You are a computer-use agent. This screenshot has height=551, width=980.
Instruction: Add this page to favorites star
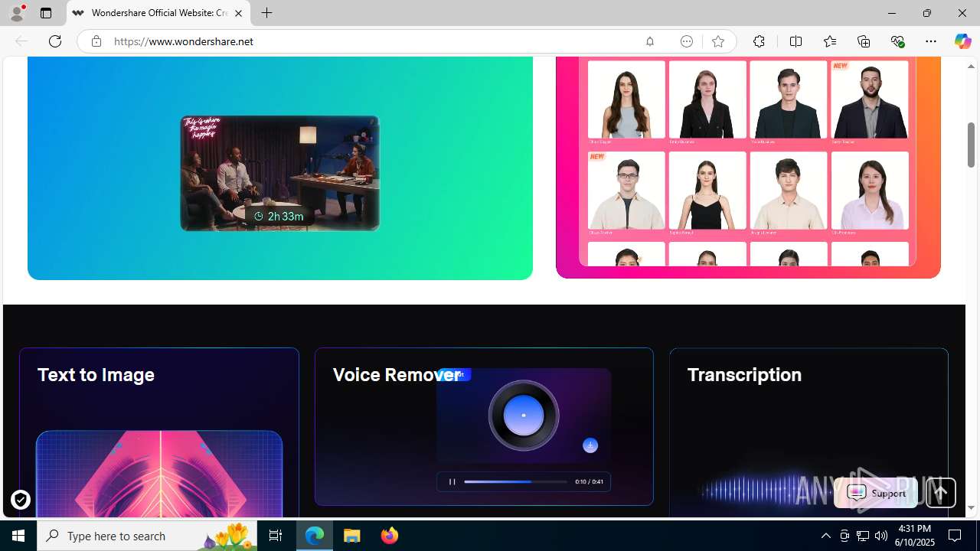[717, 41]
